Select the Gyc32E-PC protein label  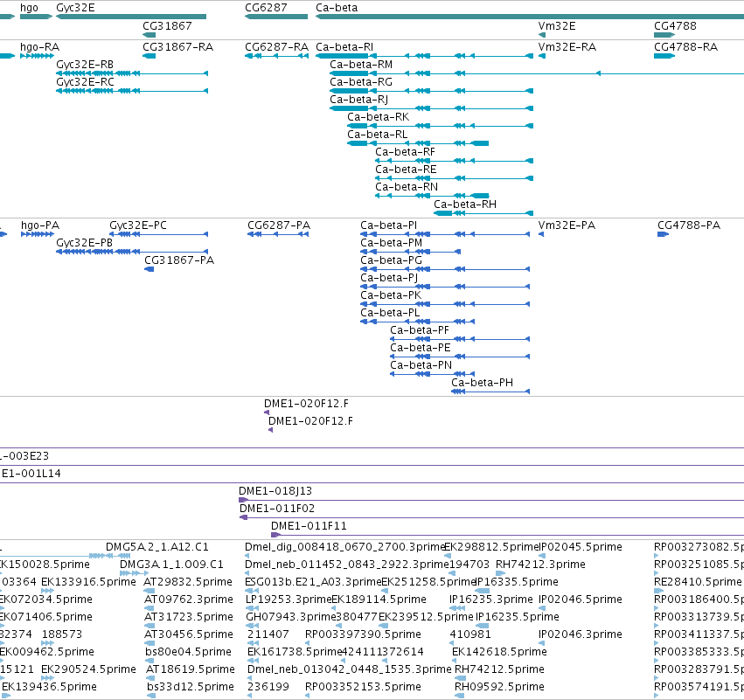coord(138,225)
